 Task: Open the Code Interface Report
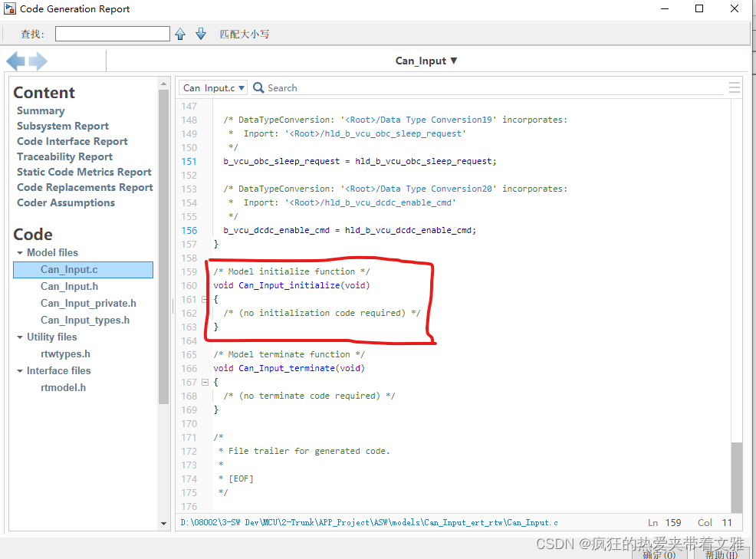pyautogui.click(x=72, y=142)
